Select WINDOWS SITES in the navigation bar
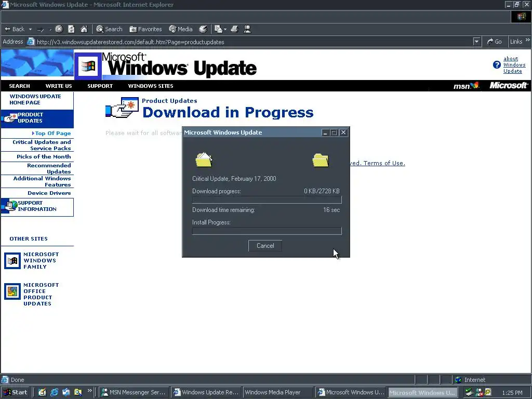532x399 pixels. (151, 86)
